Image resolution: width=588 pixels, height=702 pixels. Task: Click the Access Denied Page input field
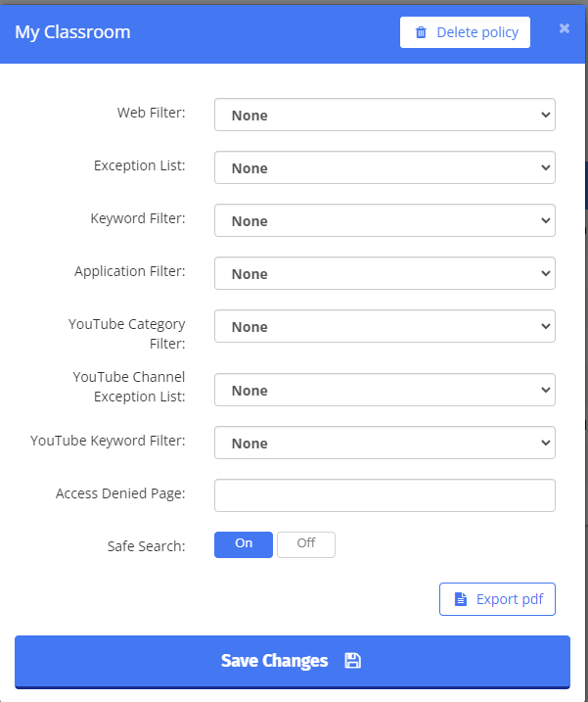[x=384, y=495]
